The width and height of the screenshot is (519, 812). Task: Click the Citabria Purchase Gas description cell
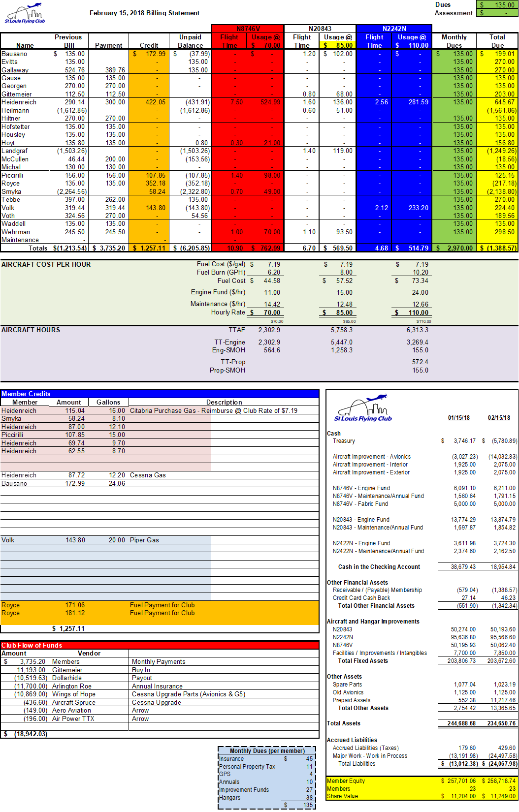point(214,410)
